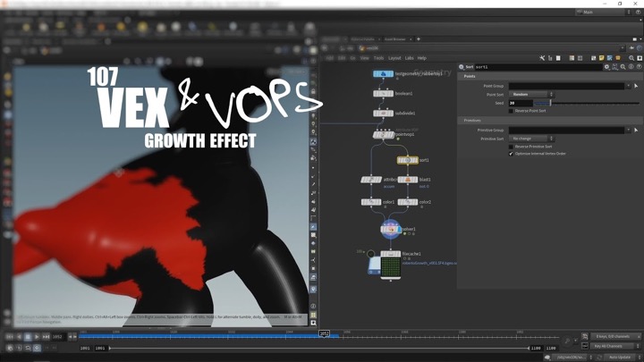Viewport: 644px width, 362px height.
Task: Click the timeline frame 1052 marker
Action: 324,334
